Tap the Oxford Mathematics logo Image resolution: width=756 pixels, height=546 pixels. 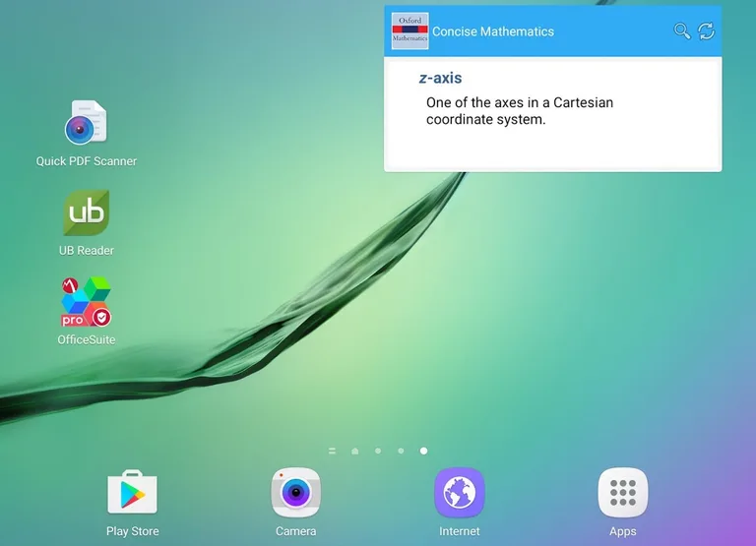tap(409, 31)
